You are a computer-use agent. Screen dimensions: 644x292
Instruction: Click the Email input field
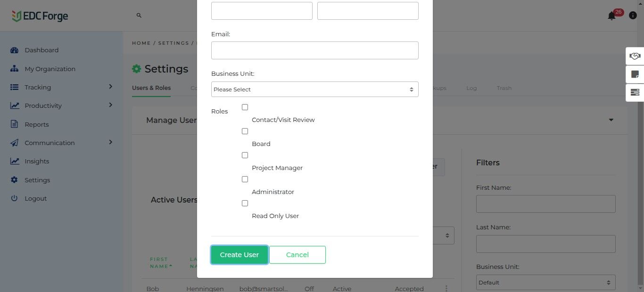tap(314, 50)
